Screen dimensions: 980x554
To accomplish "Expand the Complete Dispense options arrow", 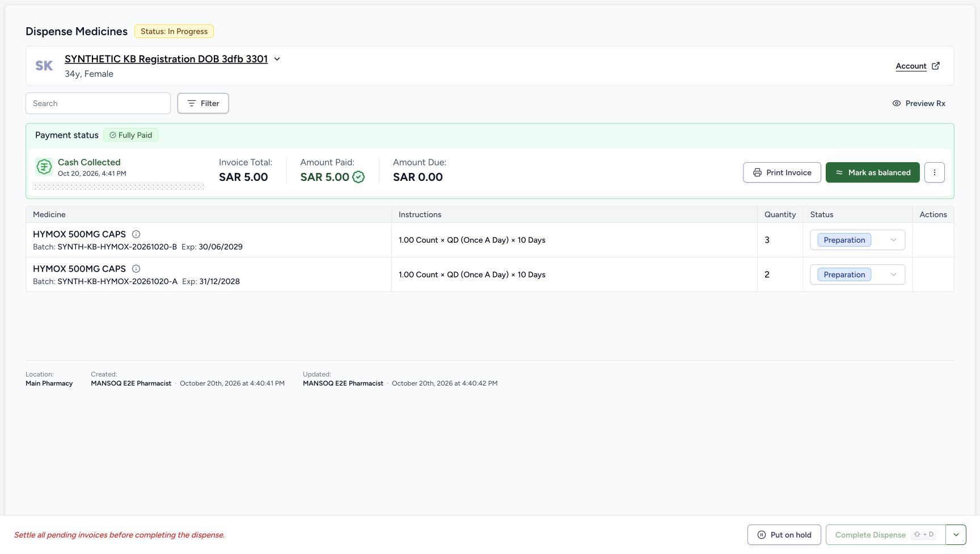I will tap(956, 535).
